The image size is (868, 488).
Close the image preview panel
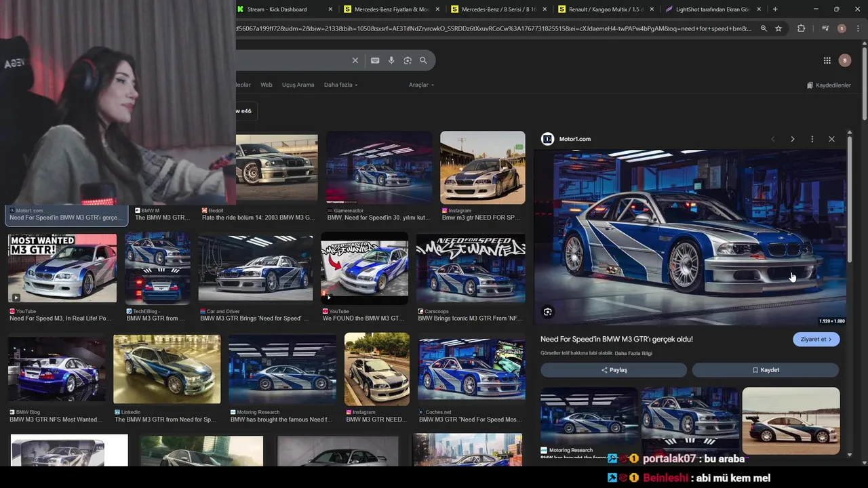(x=831, y=139)
